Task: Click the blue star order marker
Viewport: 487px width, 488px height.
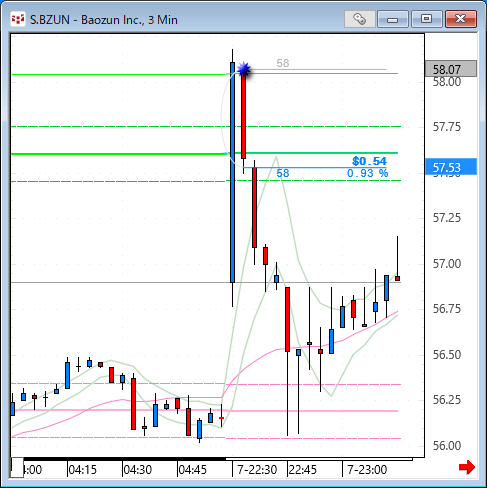Action: pyautogui.click(x=244, y=70)
